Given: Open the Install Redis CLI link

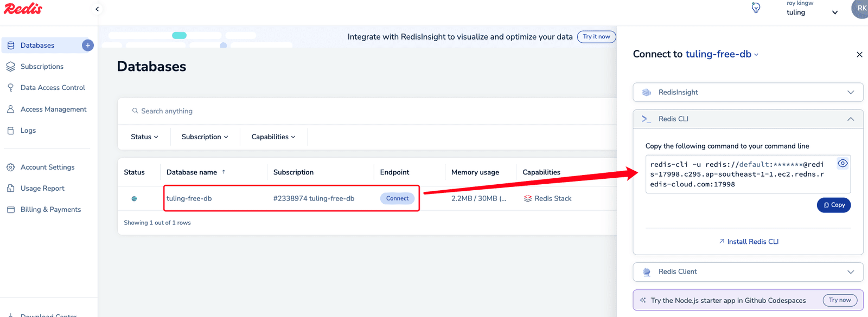Looking at the screenshot, I should click(x=748, y=242).
